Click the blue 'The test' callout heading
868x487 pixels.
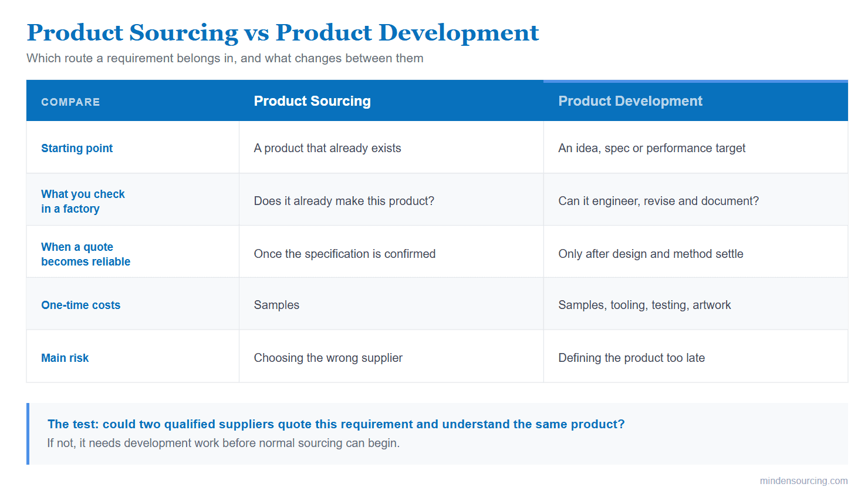coord(336,424)
